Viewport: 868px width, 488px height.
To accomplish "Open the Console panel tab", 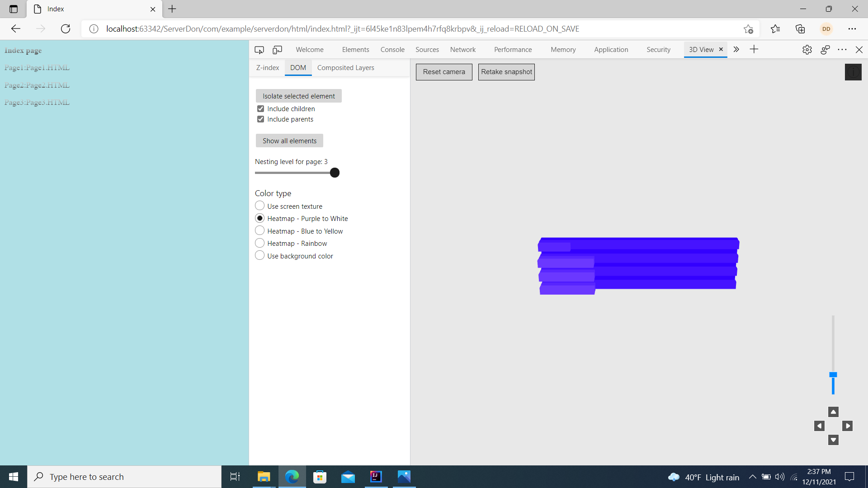I will coord(392,50).
